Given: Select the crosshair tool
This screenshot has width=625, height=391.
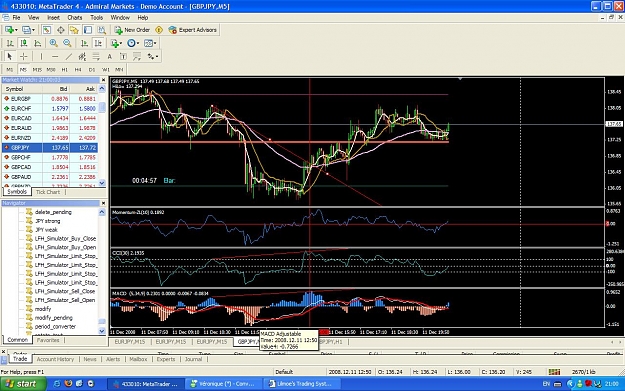Looking at the screenshot, I should click(x=24, y=57).
